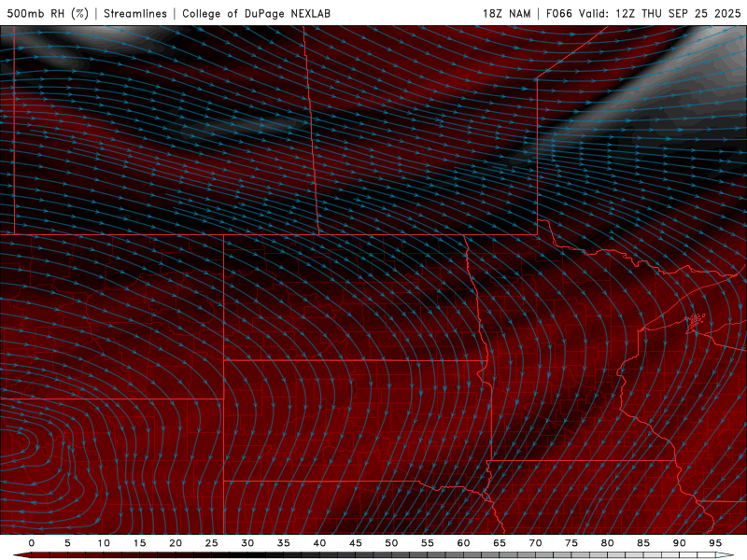747x560 pixels.
Task: Click the 35 label on colorbar
Action: tap(284, 543)
